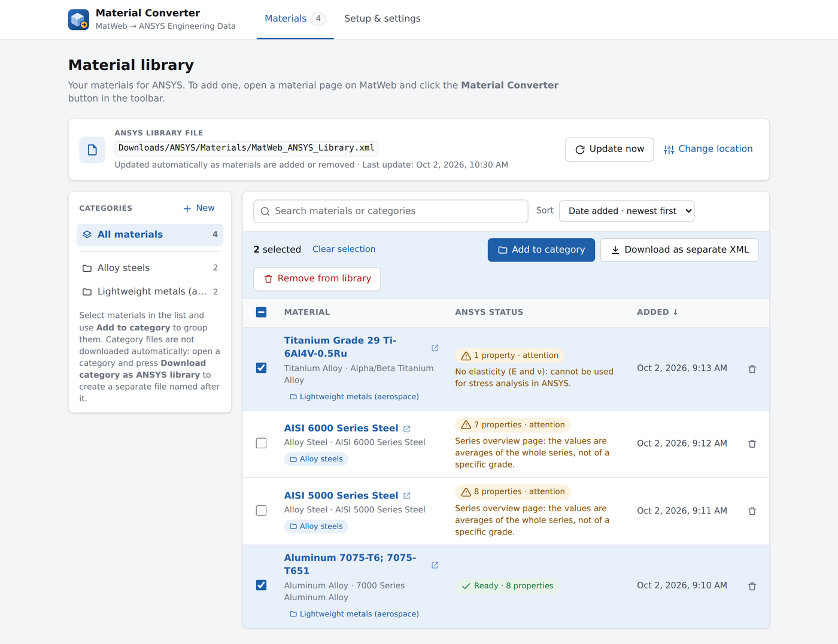Click Download as separate XML
The height and width of the screenshot is (644, 838).
click(x=679, y=250)
